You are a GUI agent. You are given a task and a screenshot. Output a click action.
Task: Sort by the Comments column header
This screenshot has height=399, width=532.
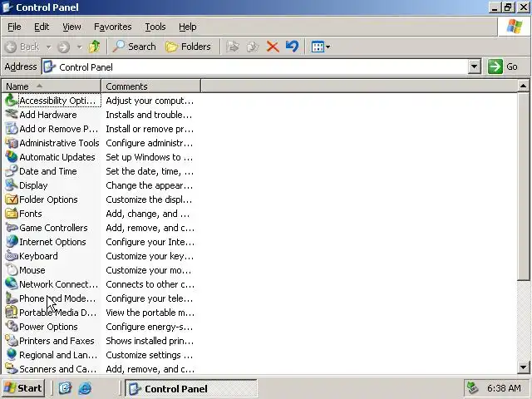[151, 86]
